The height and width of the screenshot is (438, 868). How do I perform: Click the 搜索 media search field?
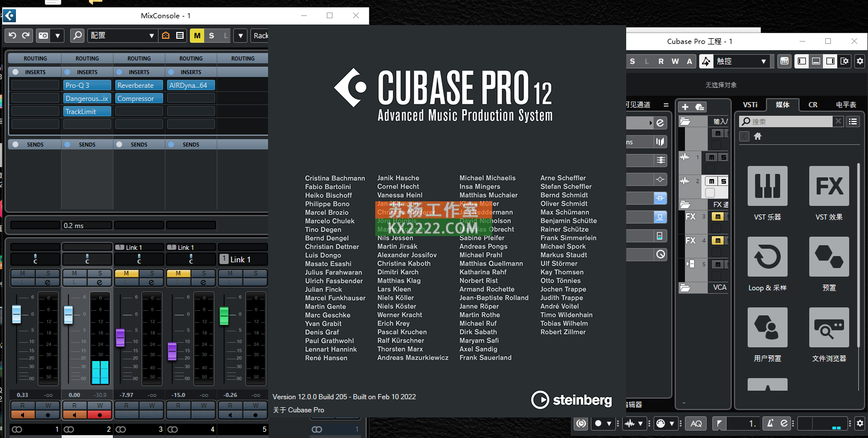(x=786, y=121)
